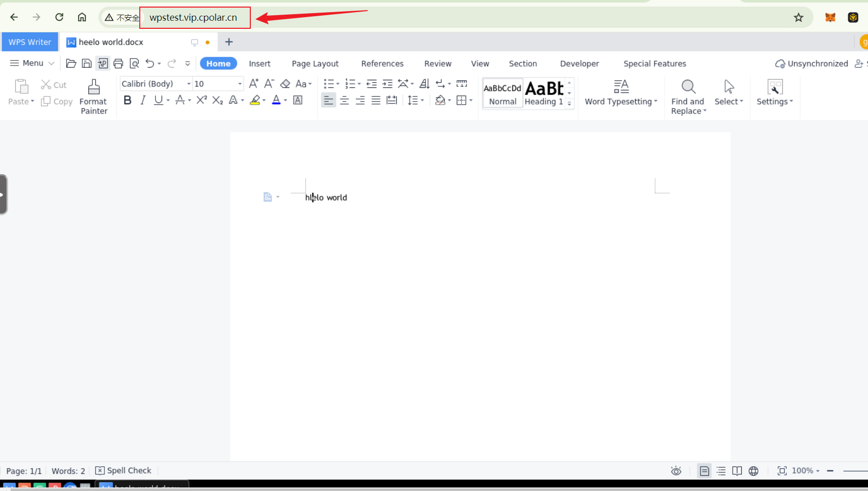Center align the paragraph
This screenshot has height=491, width=868.
[344, 101]
